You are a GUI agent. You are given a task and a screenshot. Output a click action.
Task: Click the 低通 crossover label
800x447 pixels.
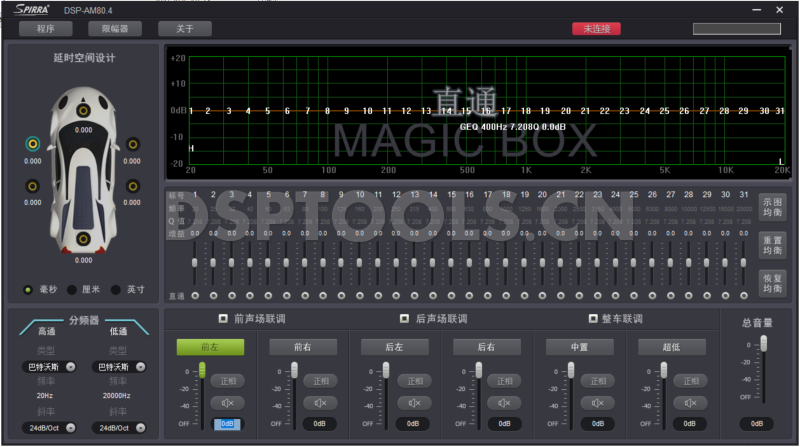(118, 331)
